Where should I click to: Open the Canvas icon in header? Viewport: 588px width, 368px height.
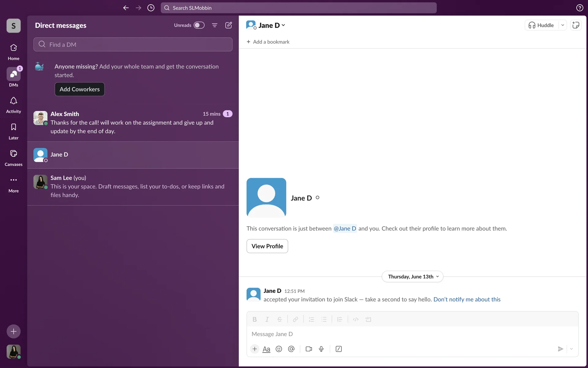click(x=576, y=25)
